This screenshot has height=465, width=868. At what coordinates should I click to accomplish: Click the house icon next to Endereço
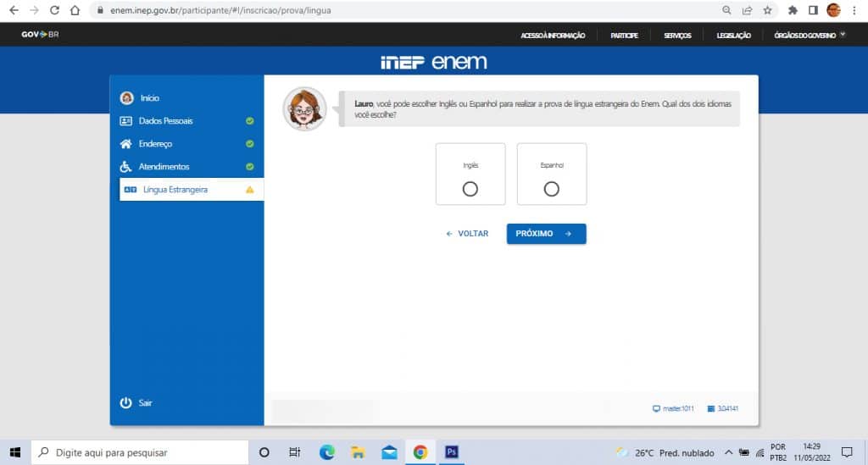(126, 144)
